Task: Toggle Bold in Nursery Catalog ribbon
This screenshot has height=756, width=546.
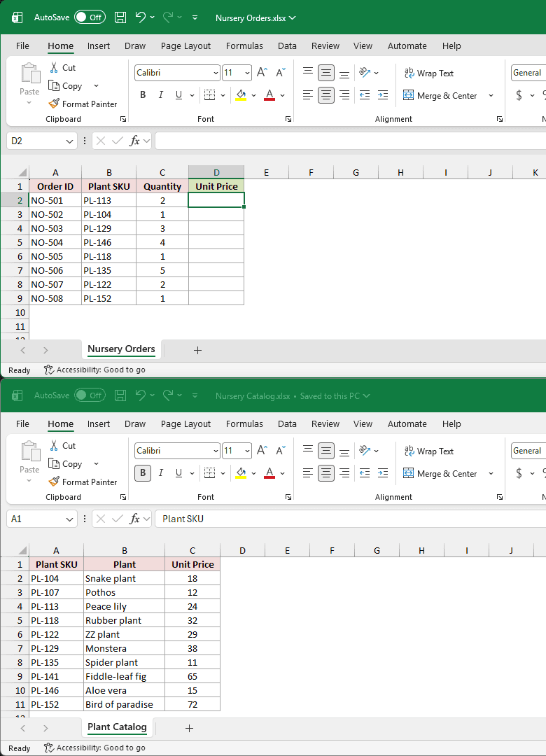Action: (x=143, y=473)
